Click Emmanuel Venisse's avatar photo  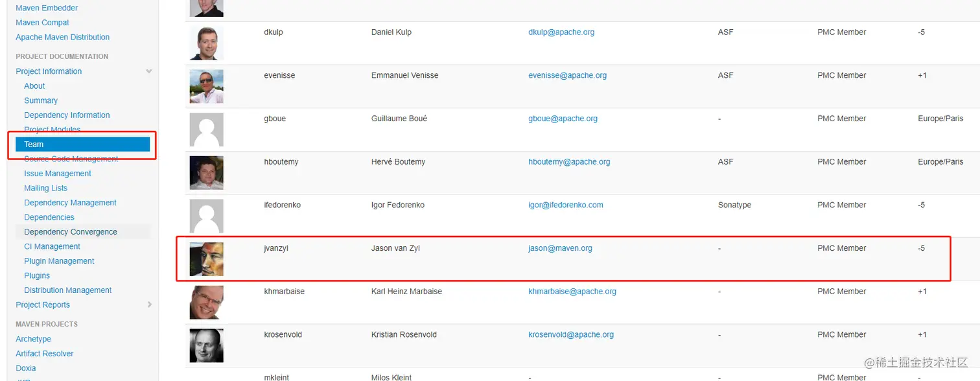pos(207,87)
